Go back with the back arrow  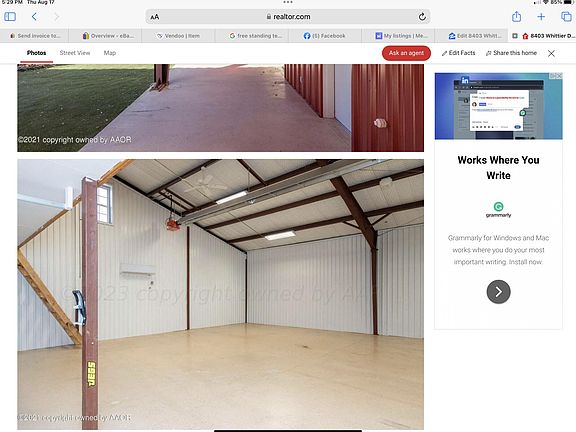tap(34, 17)
